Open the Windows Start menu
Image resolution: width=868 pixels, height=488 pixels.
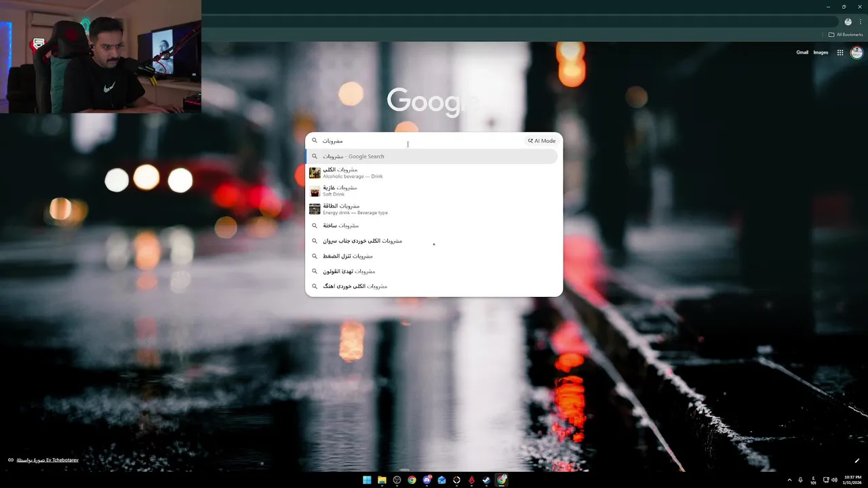[367, 480]
